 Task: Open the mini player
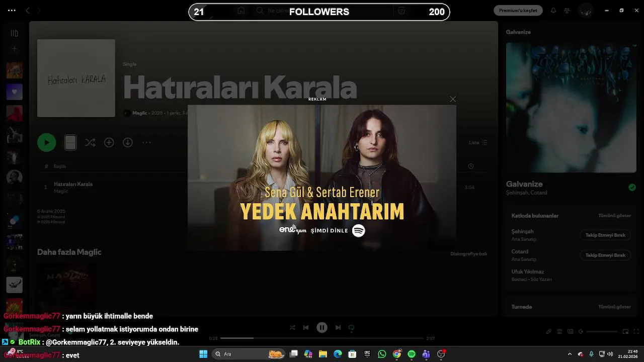coord(625,332)
